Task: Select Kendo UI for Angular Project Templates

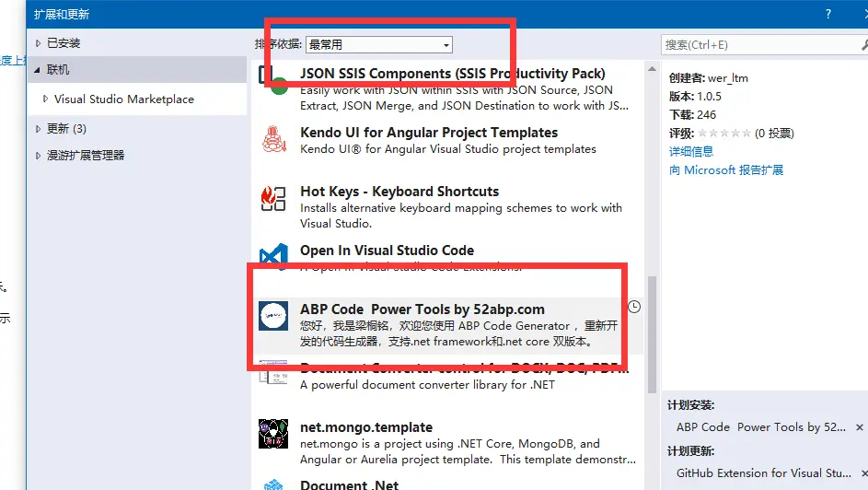Action: coord(429,133)
